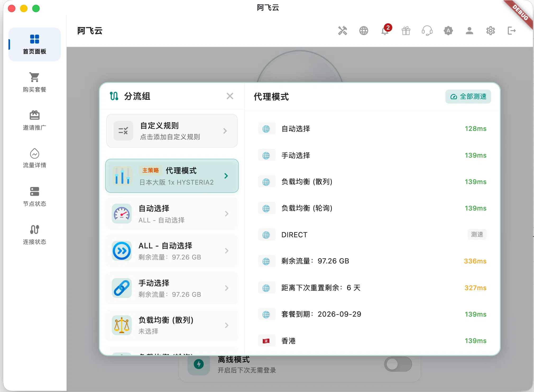The height and width of the screenshot is (392, 534).
Task: Open the user profile icon
Action: (469, 31)
